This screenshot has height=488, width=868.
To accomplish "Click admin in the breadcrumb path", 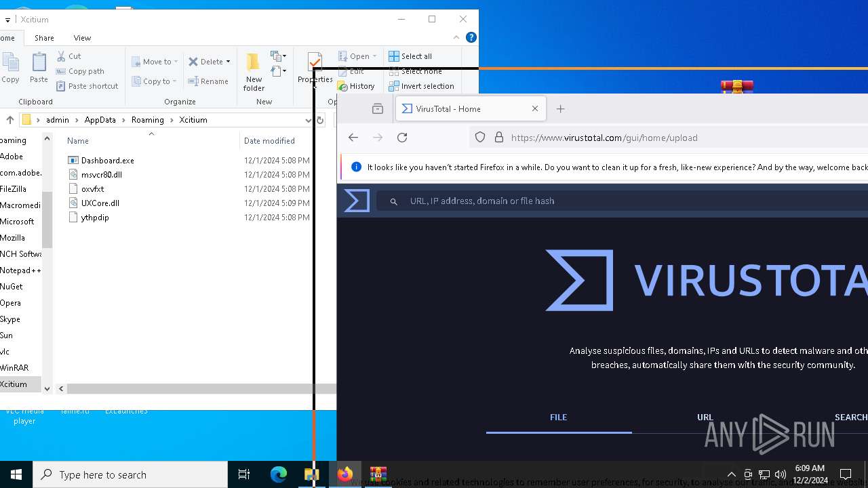I will point(58,120).
